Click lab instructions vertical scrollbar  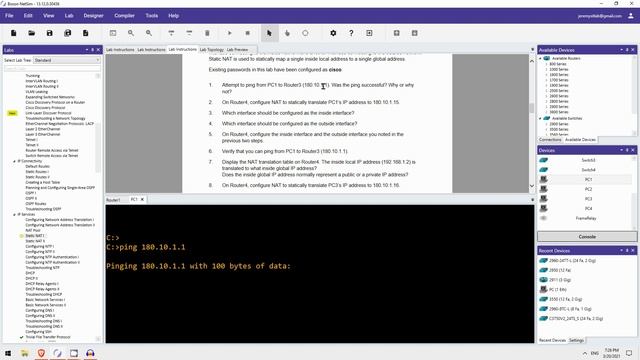pyautogui.click(x=531, y=109)
